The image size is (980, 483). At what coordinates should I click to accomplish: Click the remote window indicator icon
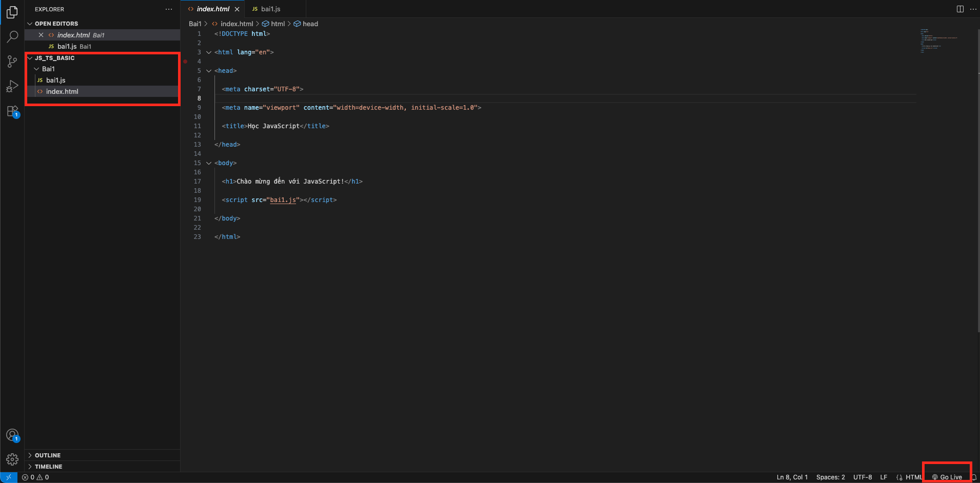pos(9,477)
